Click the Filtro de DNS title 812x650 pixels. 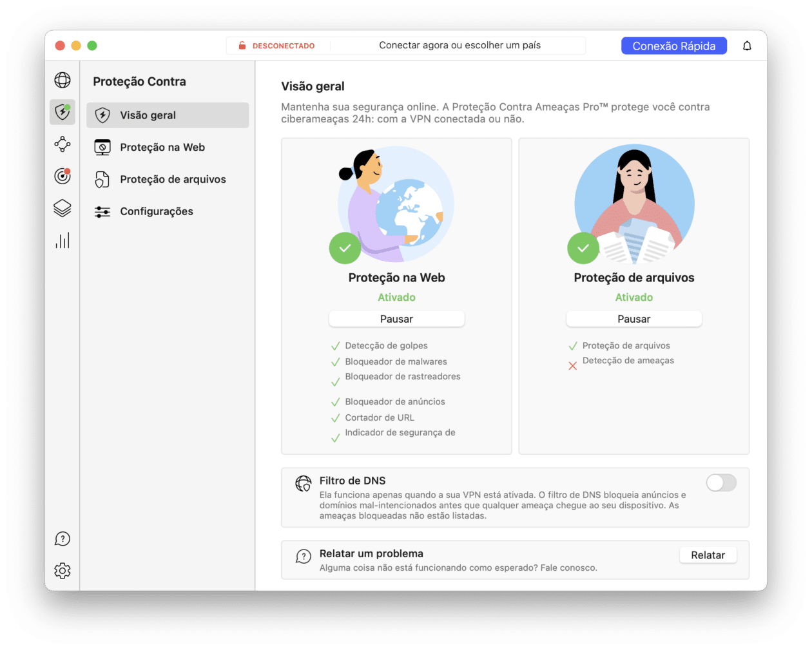353,481
